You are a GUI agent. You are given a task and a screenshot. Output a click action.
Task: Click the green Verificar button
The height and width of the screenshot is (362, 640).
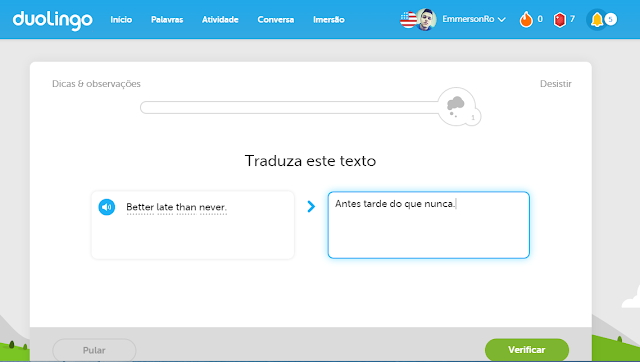[527, 349]
